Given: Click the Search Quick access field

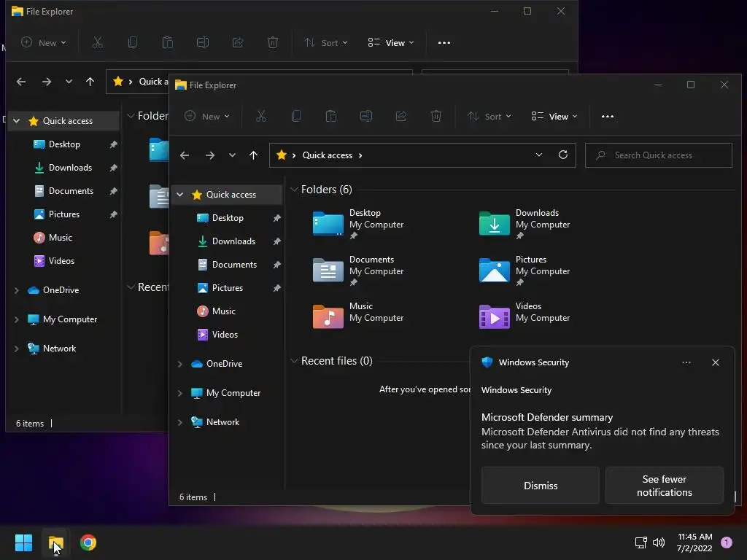Looking at the screenshot, I should (x=659, y=155).
